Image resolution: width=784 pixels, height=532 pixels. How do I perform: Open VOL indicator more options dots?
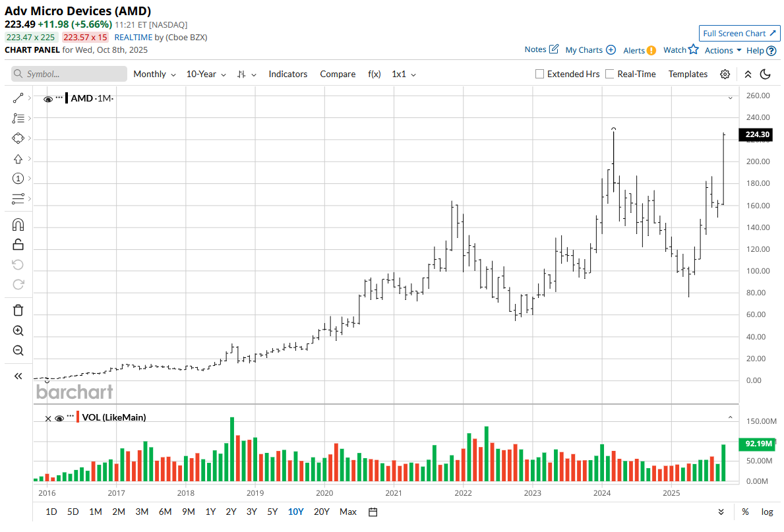(70, 416)
